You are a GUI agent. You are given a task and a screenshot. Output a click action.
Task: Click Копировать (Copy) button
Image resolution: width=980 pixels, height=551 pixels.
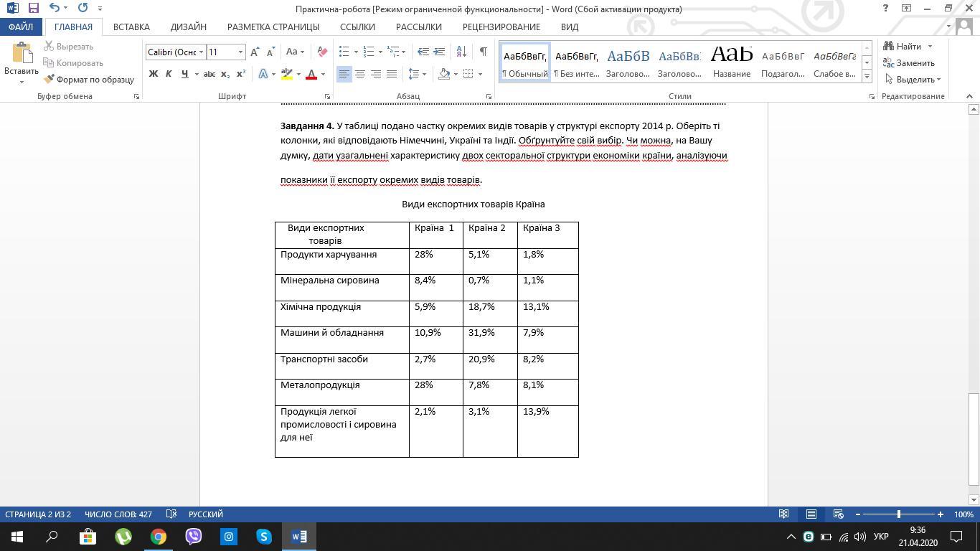pyautogui.click(x=73, y=63)
